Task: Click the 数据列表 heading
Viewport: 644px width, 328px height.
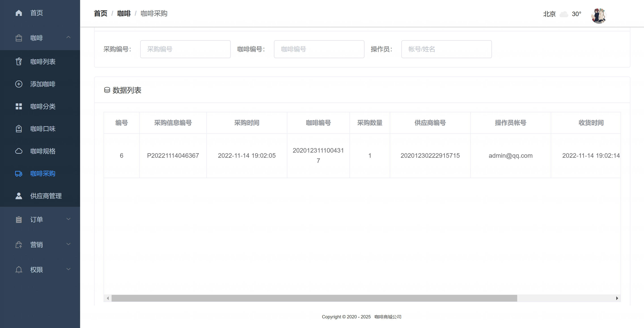Action: (127, 90)
